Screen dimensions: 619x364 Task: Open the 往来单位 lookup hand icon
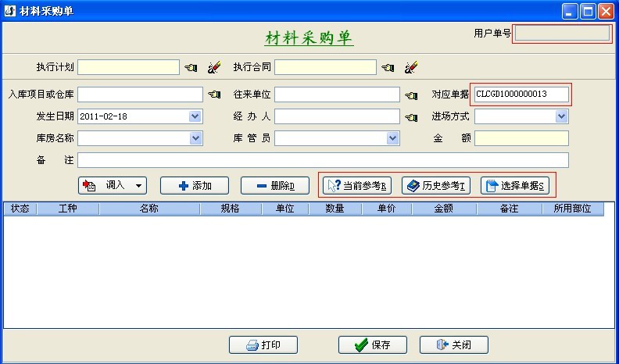point(412,95)
